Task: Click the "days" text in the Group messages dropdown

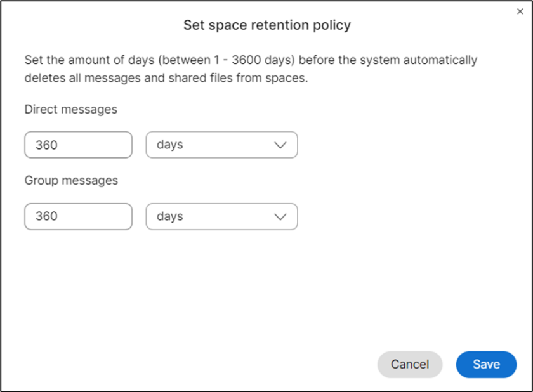Action: coord(169,216)
